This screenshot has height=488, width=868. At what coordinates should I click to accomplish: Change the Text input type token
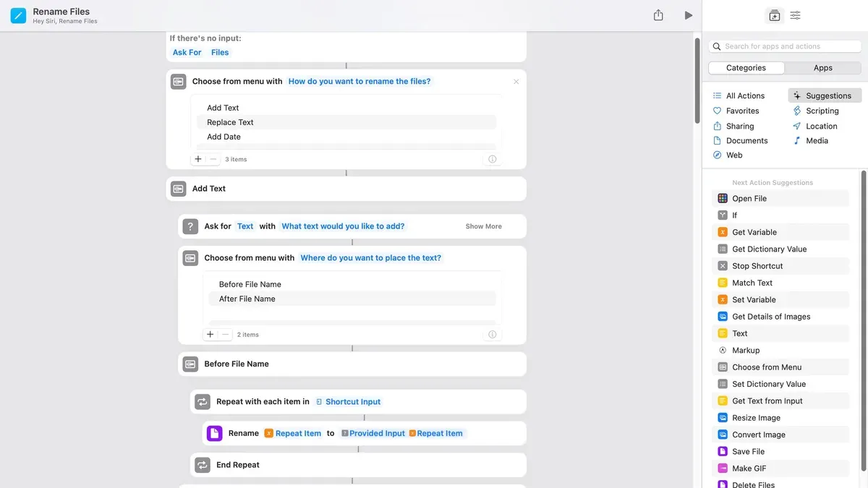click(x=245, y=226)
